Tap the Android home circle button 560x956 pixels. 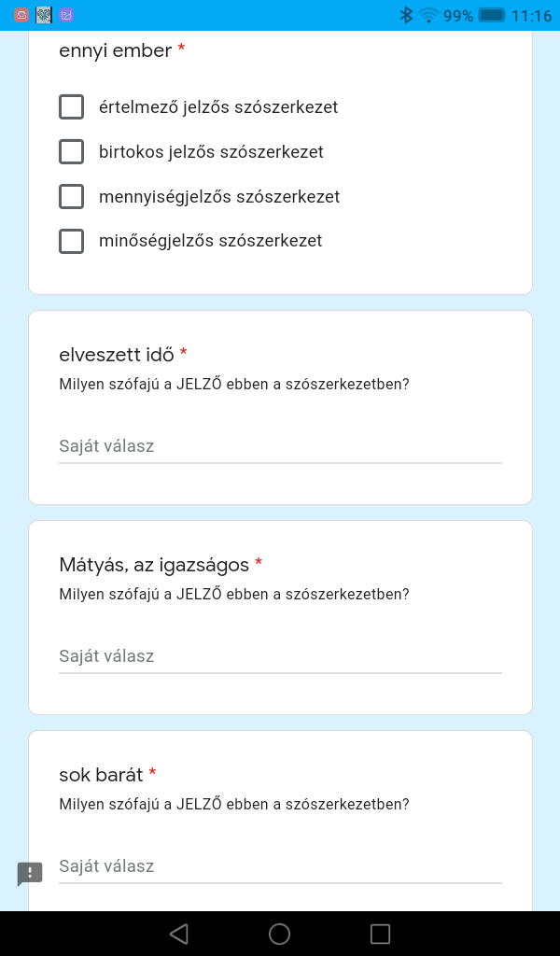pos(279,934)
